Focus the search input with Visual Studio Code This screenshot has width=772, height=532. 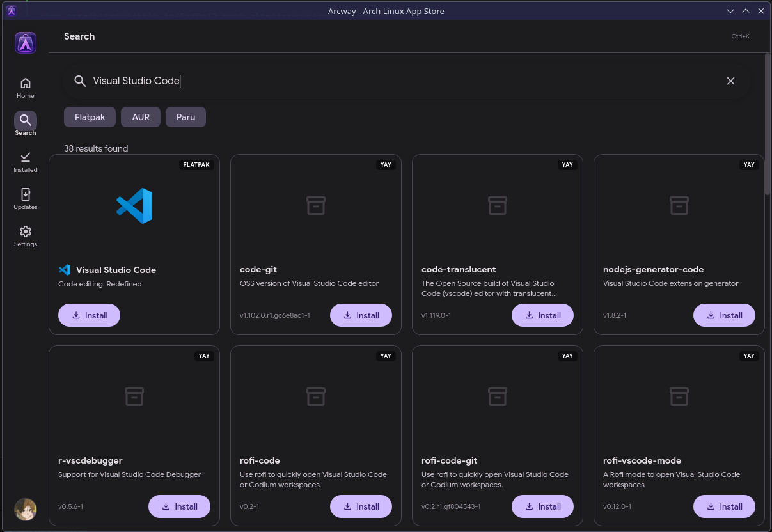tap(406, 81)
